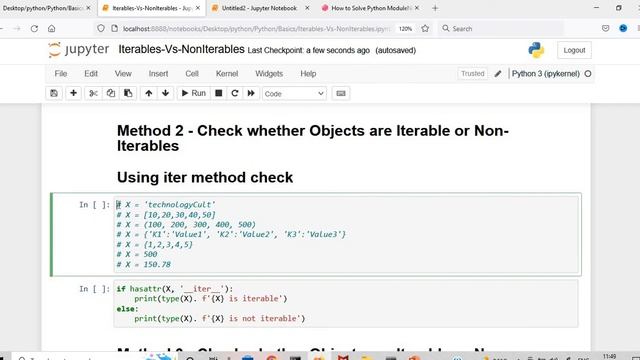Click the localhost URL address field
Viewport: 640px width, 360px height.
pyautogui.click(x=256, y=29)
